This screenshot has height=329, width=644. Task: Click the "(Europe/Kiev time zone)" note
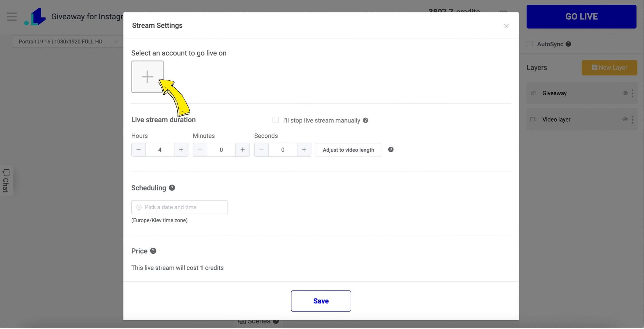pos(159,220)
